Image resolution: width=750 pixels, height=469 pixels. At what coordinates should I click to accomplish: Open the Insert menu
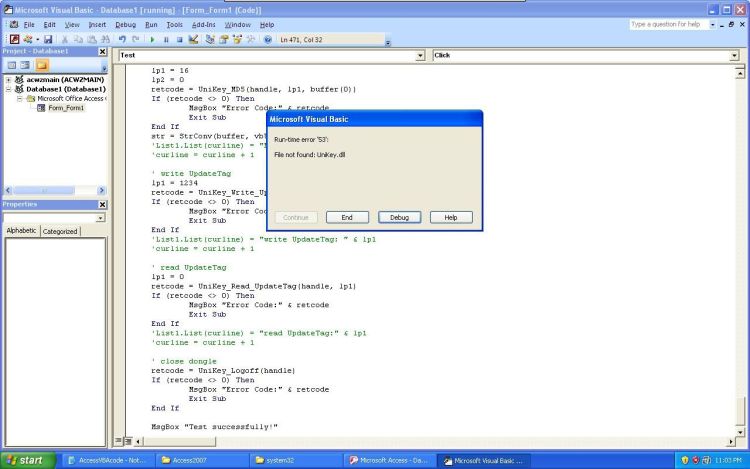click(x=97, y=24)
